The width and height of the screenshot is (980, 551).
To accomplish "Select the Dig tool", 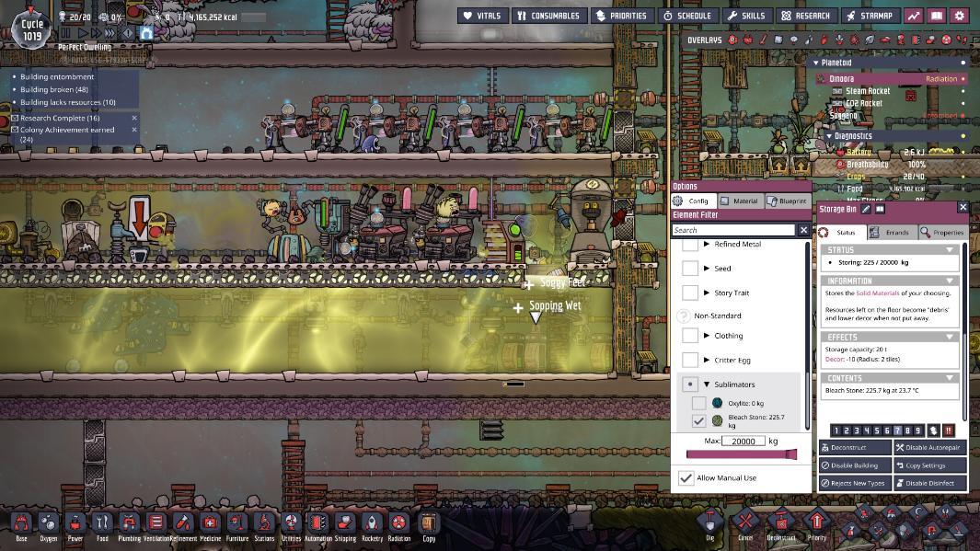I will coord(710,521).
